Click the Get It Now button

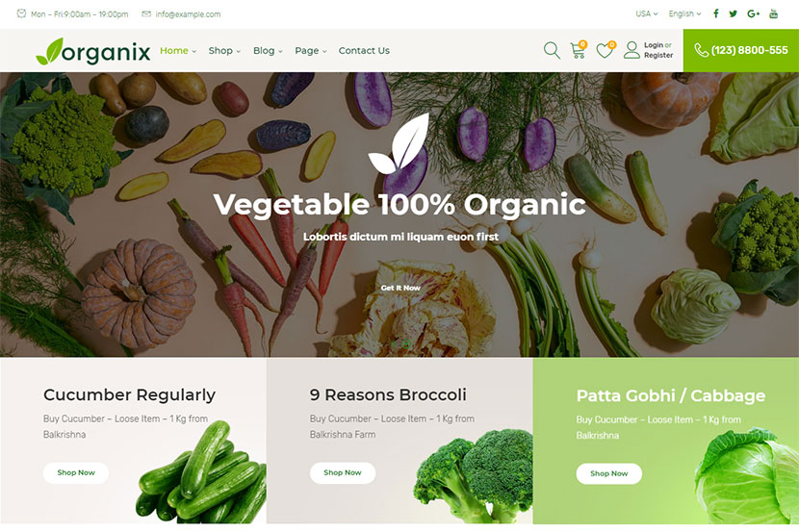pos(400,288)
